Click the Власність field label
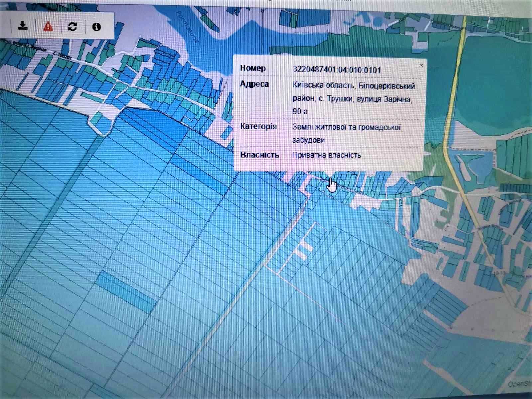The image size is (532, 399). pyautogui.click(x=260, y=155)
